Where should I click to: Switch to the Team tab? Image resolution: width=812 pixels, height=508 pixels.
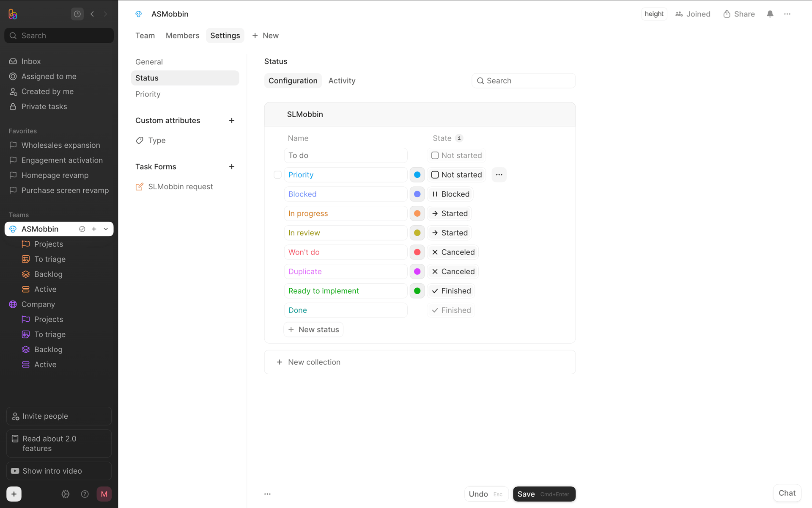tap(145, 36)
